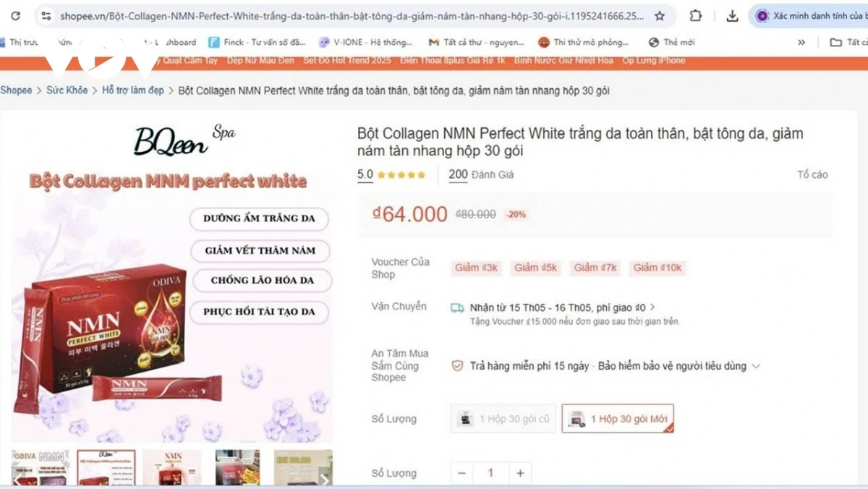
Task: Open the All Bookmarks folder icon
Action: point(835,43)
